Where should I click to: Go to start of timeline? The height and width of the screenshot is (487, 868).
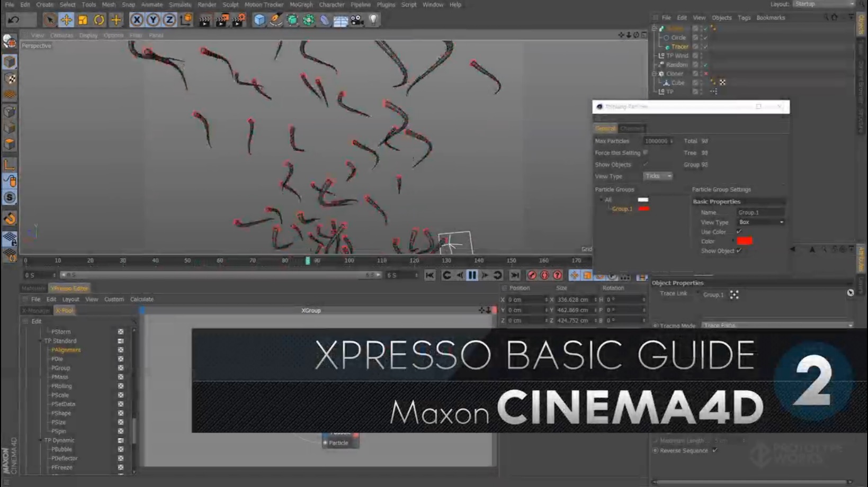pyautogui.click(x=429, y=275)
